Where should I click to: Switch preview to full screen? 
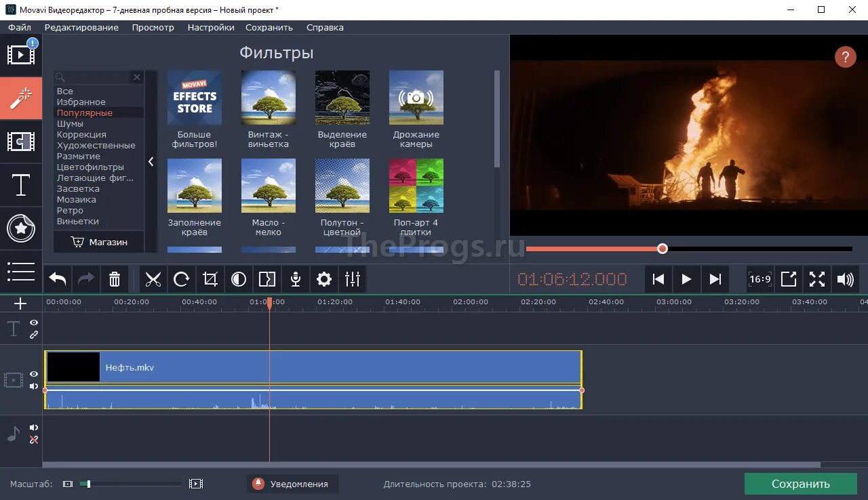[x=817, y=279]
